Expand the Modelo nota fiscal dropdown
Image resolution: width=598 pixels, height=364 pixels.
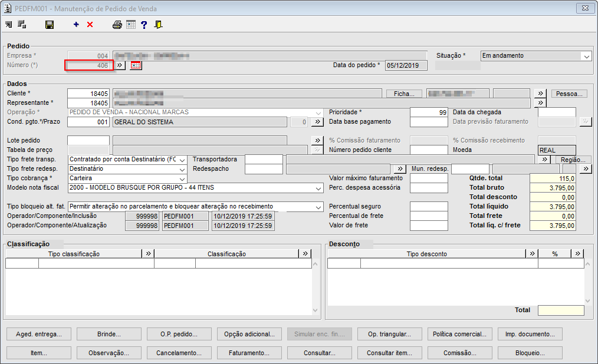pyautogui.click(x=318, y=188)
